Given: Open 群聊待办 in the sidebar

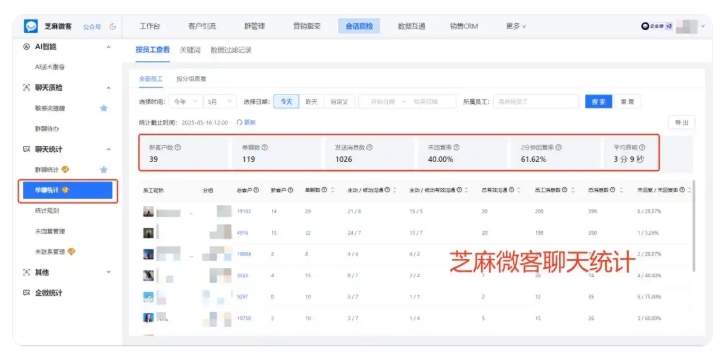Looking at the screenshot, I should click(47, 129).
